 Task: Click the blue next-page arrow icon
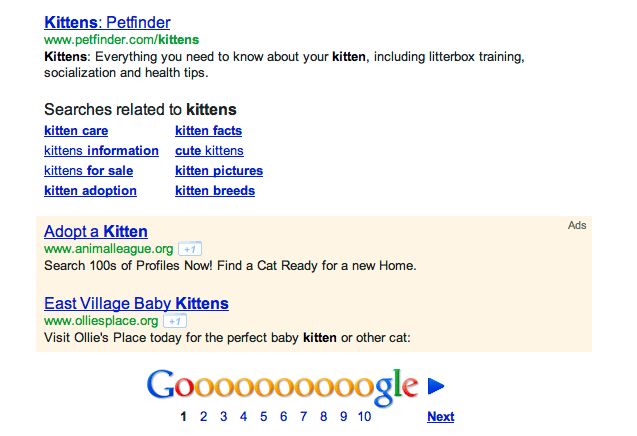[436, 386]
